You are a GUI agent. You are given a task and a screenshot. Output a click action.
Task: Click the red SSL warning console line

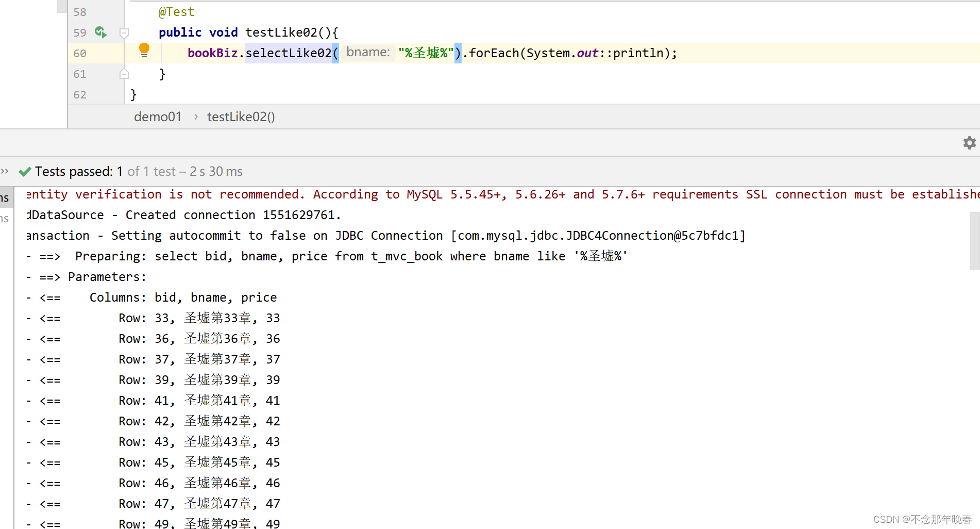(502, 194)
